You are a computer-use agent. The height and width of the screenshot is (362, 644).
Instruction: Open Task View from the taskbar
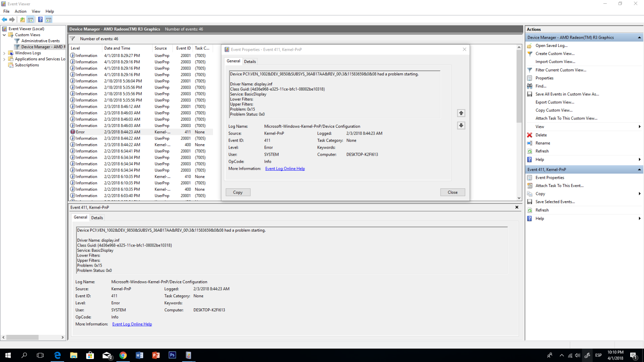[x=40, y=355]
